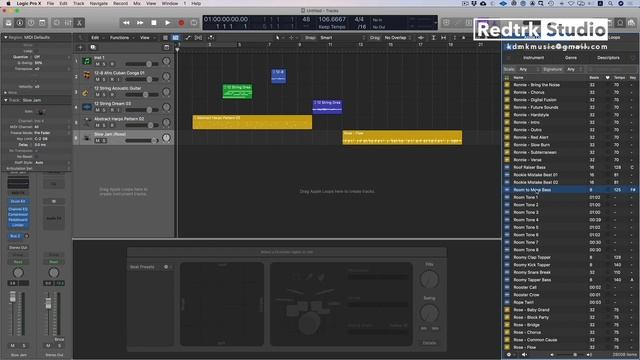
Task: Collapse the Track Slow Jam section
Action: coord(6,100)
